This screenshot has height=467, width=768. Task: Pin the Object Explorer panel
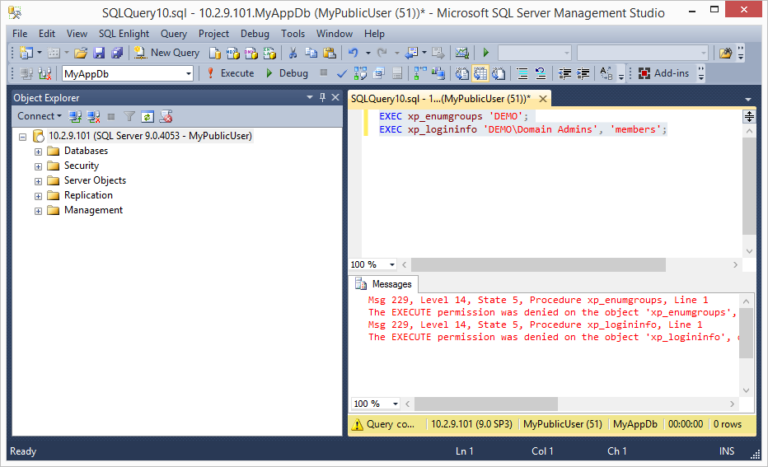coord(321,97)
